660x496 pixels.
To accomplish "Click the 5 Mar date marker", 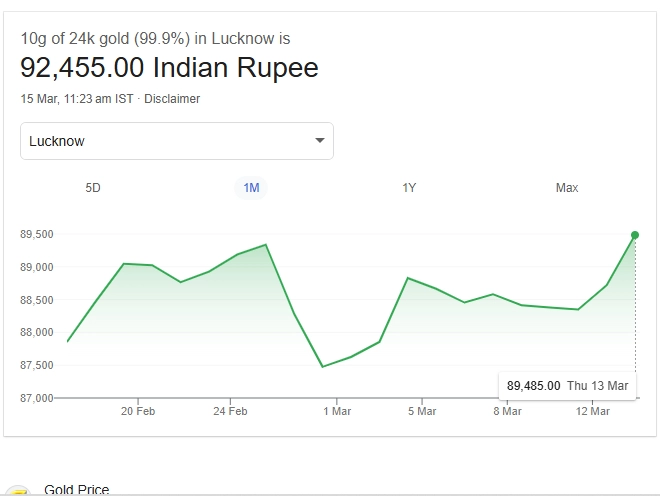I will [x=422, y=411].
